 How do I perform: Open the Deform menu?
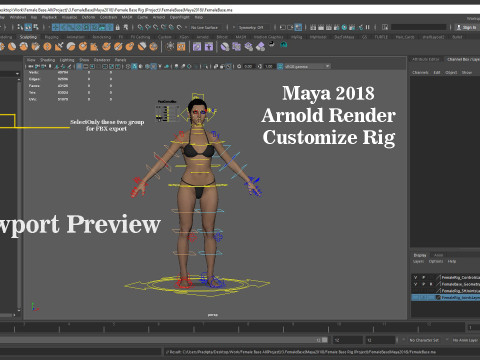[x=88, y=17]
